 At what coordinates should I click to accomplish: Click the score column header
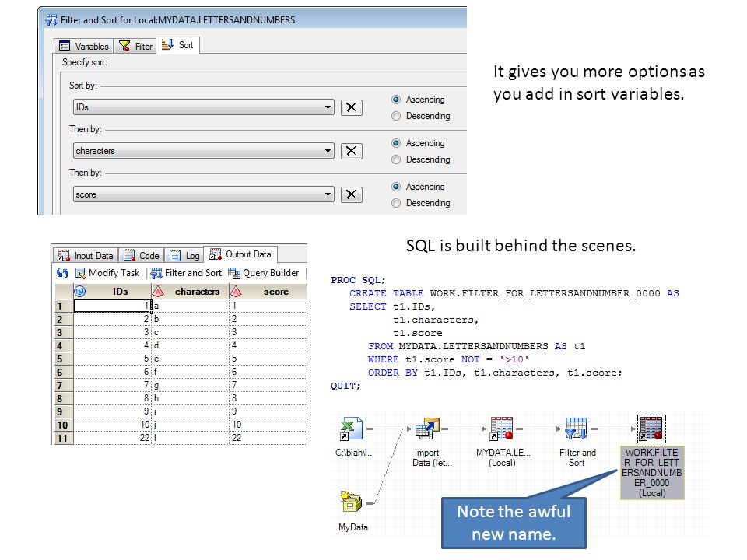click(268, 292)
